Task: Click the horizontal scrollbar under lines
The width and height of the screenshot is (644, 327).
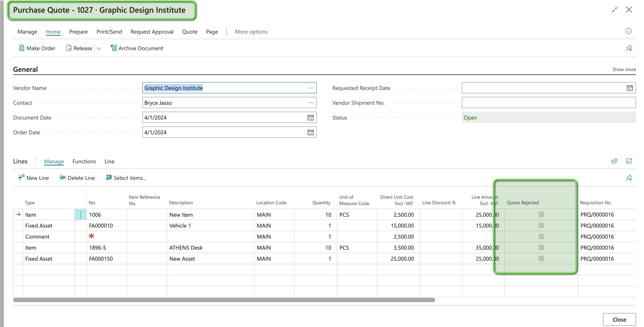Action: [224, 300]
